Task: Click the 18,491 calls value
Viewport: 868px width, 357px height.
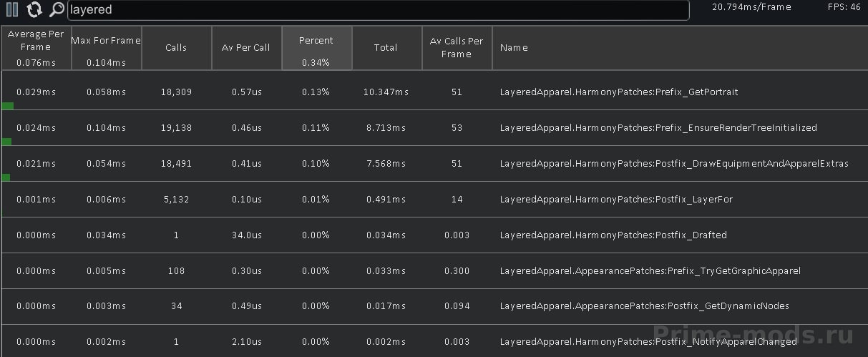Action: (176, 164)
